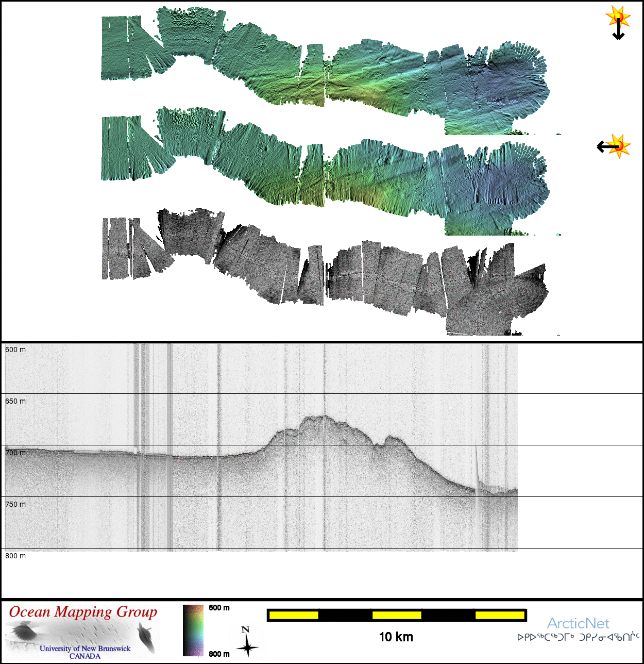Screen dimensions: 644x664
Task: Select the 650 m depth axis label
Action: [x=15, y=401]
